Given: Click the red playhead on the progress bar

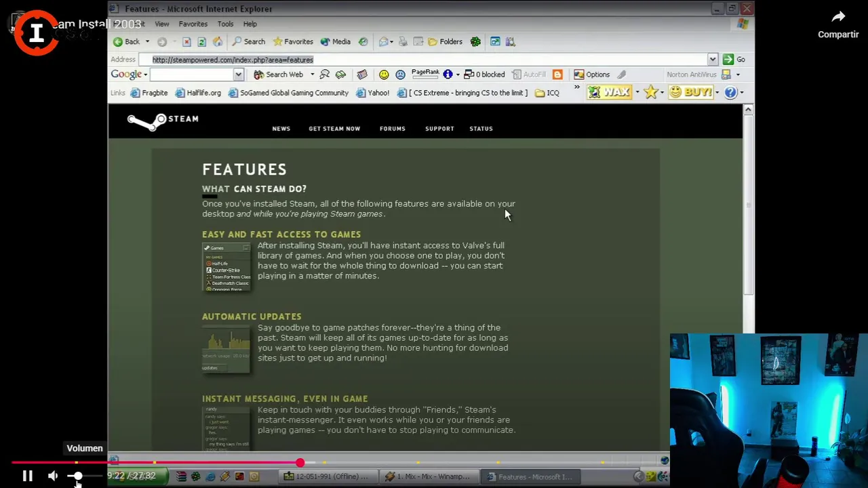Looking at the screenshot, I should point(300,463).
